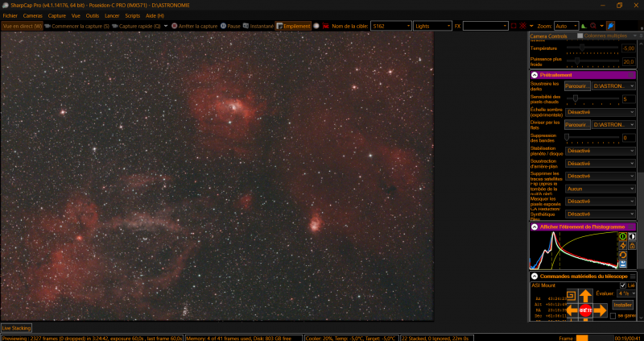Toggle the green histogram enable icon
The image size is (644, 341).
point(622,236)
